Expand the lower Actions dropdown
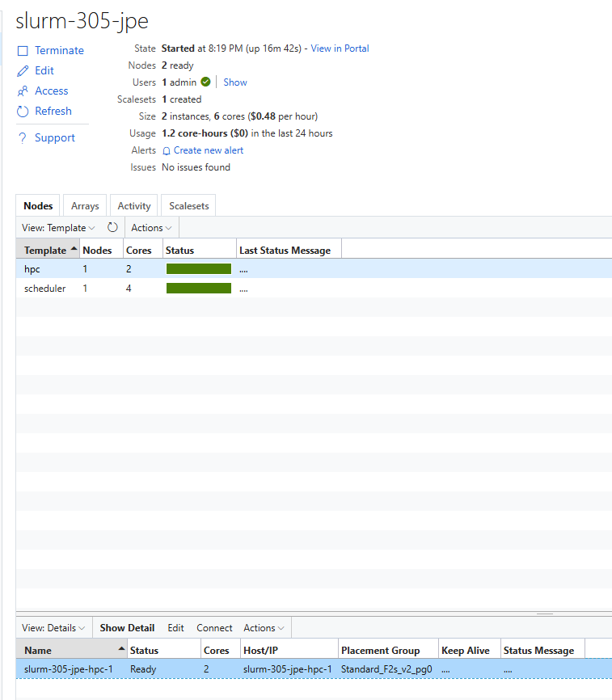 click(264, 628)
